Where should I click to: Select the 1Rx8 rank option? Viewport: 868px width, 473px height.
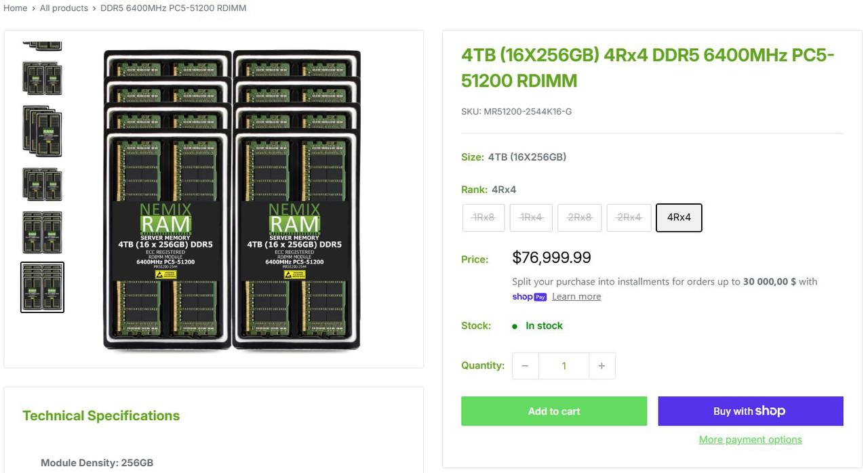pos(484,218)
